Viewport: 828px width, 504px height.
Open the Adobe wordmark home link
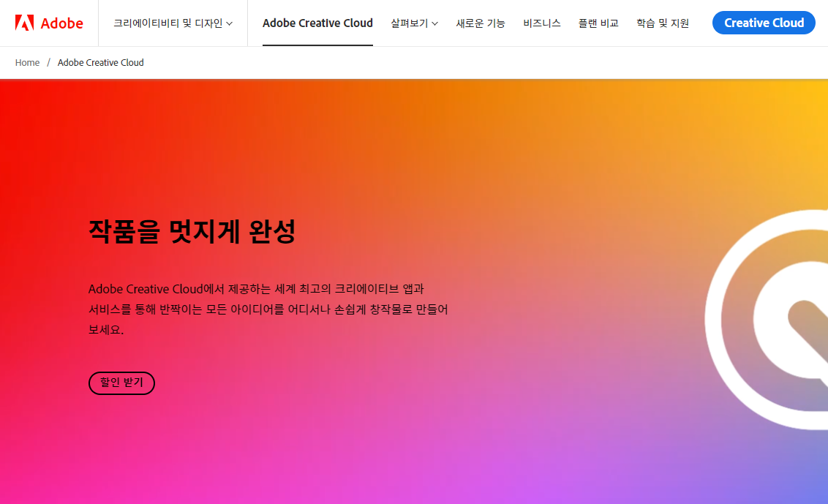point(61,23)
